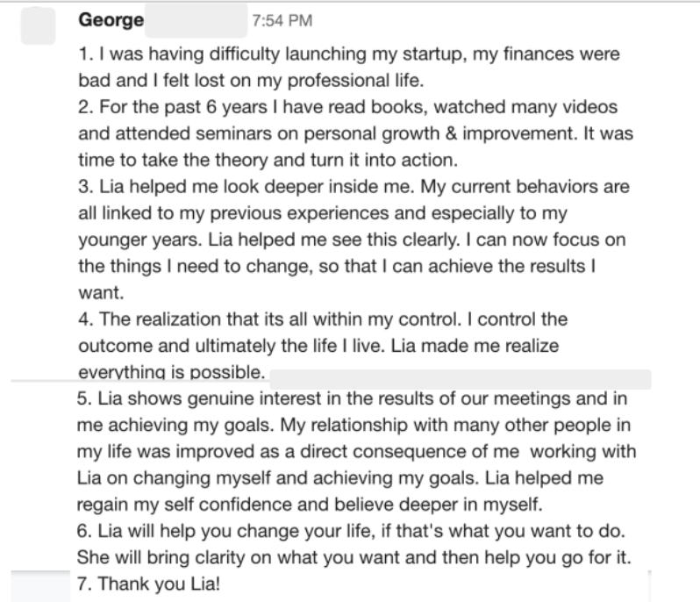The width and height of the screenshot is (700, 602).
Task: Click the line beginning "2. For the past 6 years"
Action: (347, 107)
